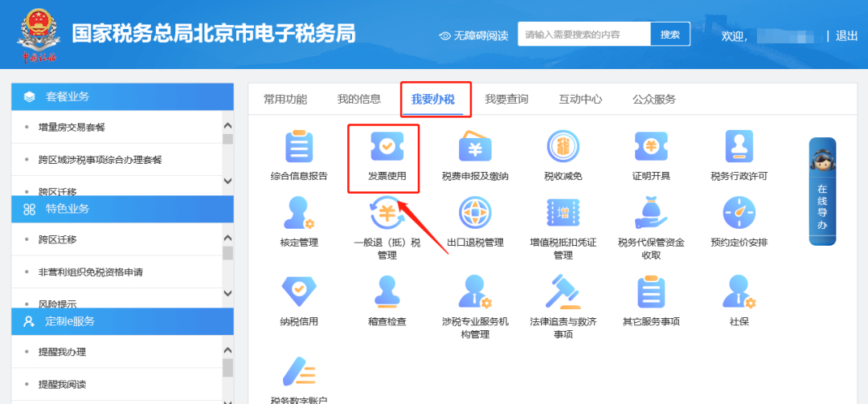Click down arrow in 套餐业务 list scrollbar

click(x=227, y=181)
